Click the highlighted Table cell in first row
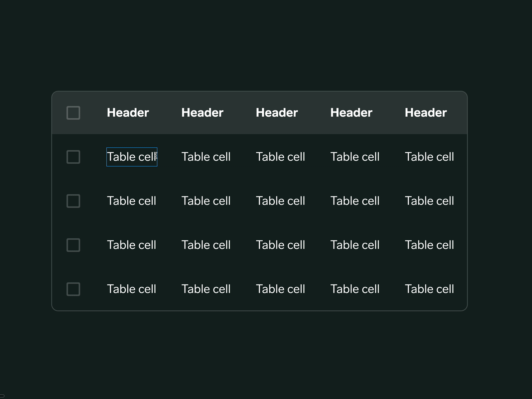This screenshot has width=532, height=399. coord(131,157)
